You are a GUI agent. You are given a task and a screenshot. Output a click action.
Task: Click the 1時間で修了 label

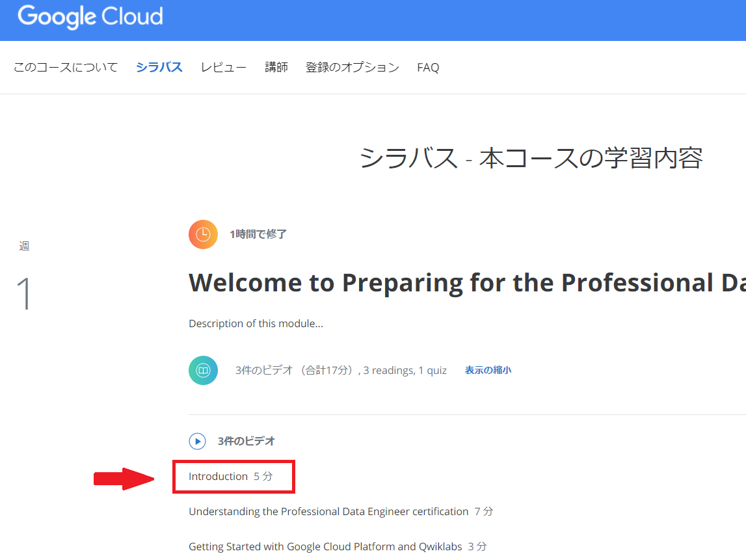[x=258, y=234]
